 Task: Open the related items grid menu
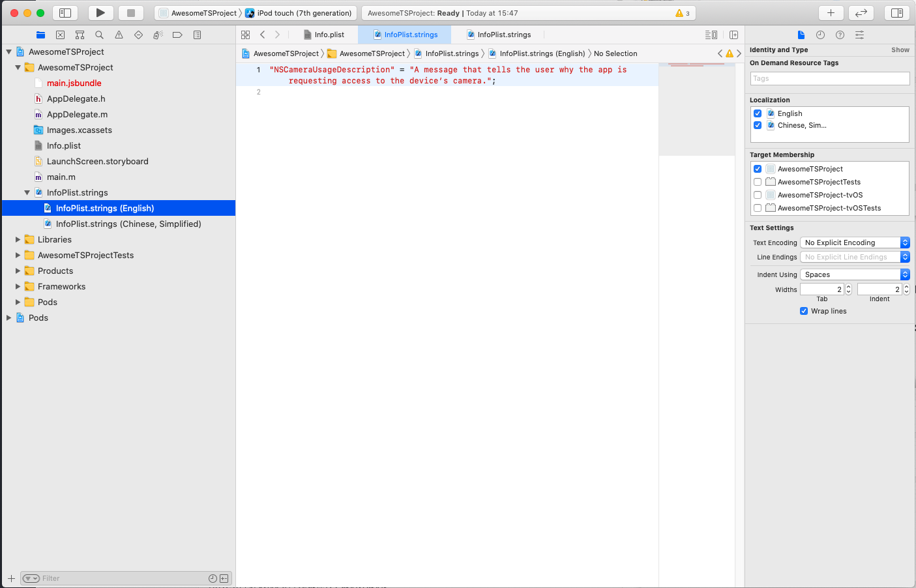coord(245,35)
